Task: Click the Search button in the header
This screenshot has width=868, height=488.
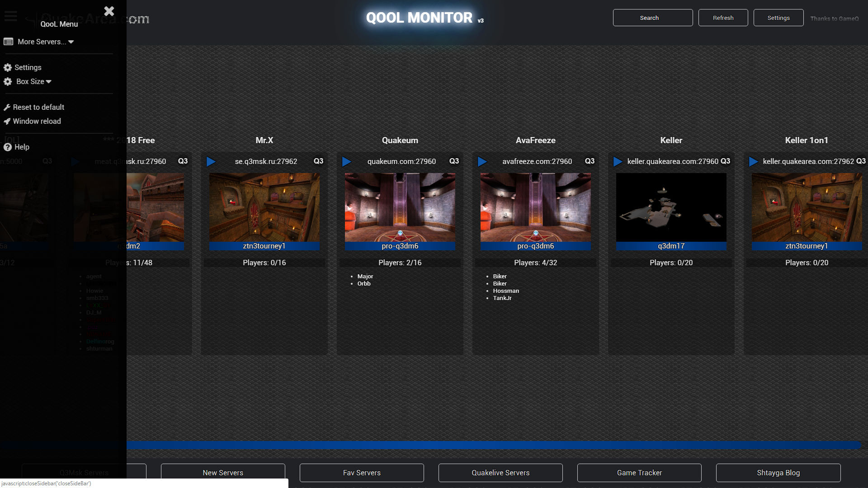Action: tap(652, 18)
